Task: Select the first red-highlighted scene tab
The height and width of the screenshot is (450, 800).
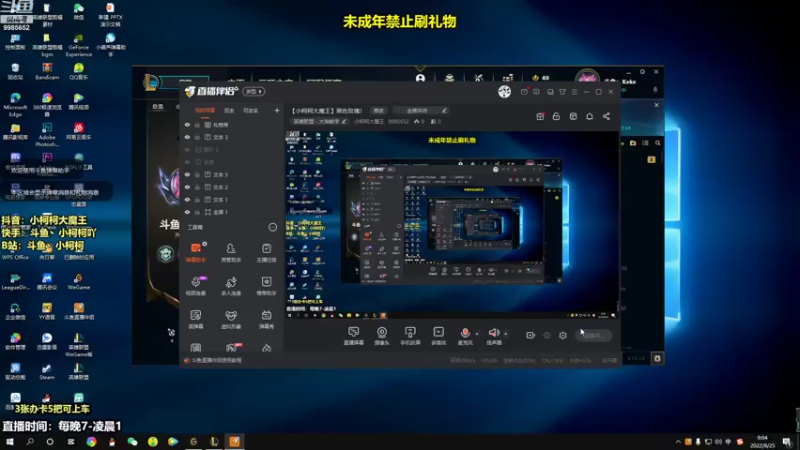Action: [x=205, y=110]
